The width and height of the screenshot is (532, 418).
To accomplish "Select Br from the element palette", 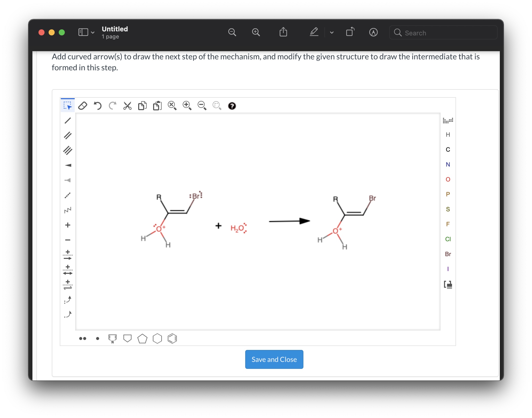I will click(x=448, y=254).
